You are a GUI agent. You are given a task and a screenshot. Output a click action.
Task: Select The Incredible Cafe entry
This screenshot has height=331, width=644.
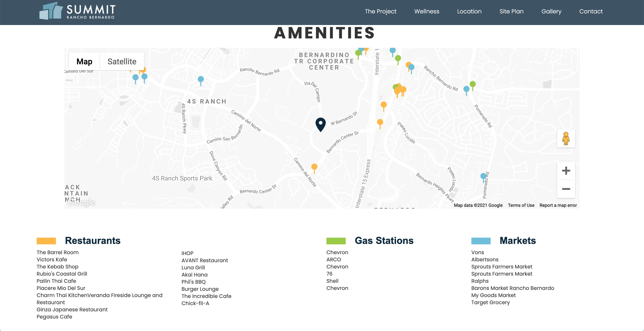[x=206, y=296]
